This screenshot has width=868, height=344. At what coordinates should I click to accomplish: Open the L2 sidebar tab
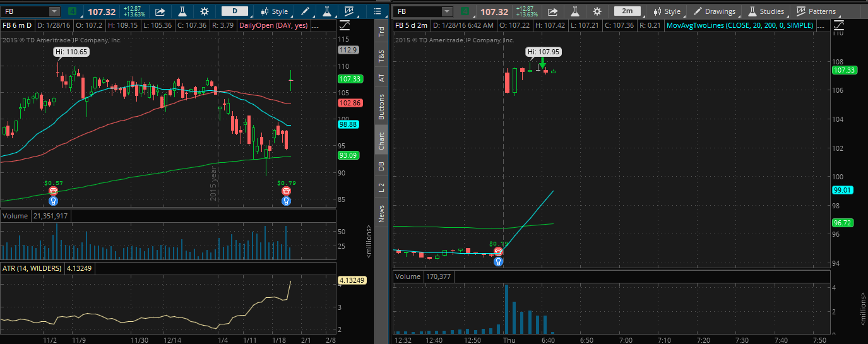(381, 187)
